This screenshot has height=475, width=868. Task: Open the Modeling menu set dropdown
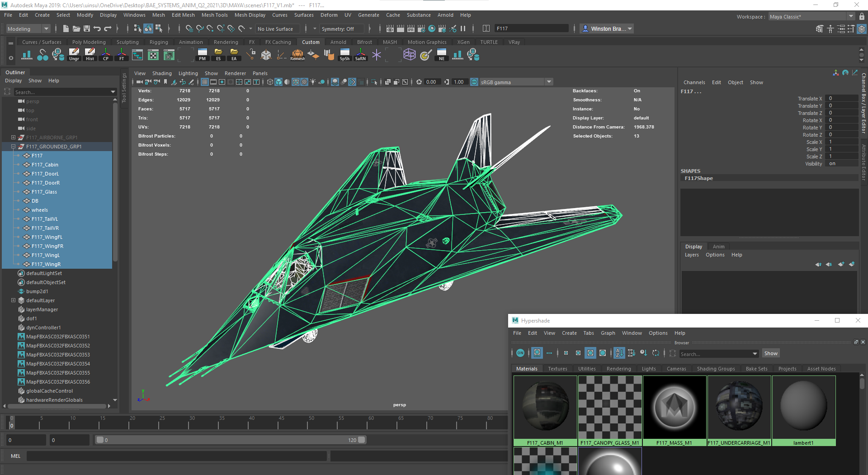(x=28, y=29)
